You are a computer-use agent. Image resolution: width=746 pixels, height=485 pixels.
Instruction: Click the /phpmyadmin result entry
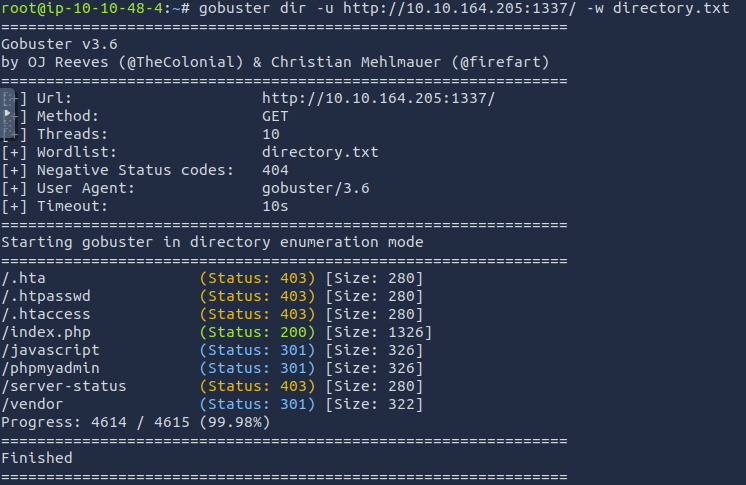coord(50,368)
